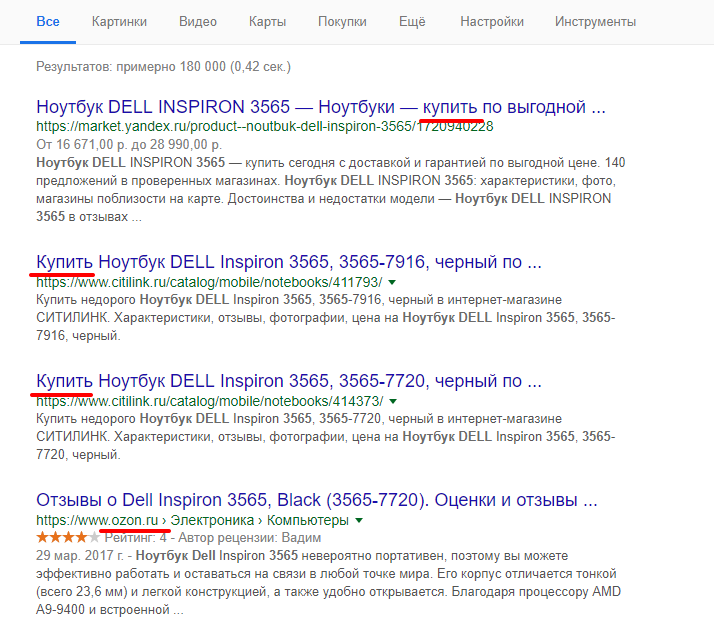Click the star rating on the Ozon result
714x630 pixels.
[66, 537]
